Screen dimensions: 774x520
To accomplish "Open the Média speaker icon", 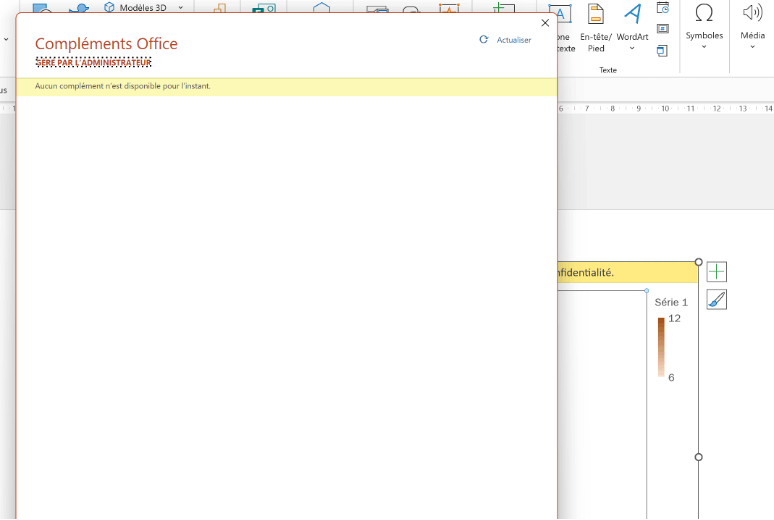I will pos(752,13).
